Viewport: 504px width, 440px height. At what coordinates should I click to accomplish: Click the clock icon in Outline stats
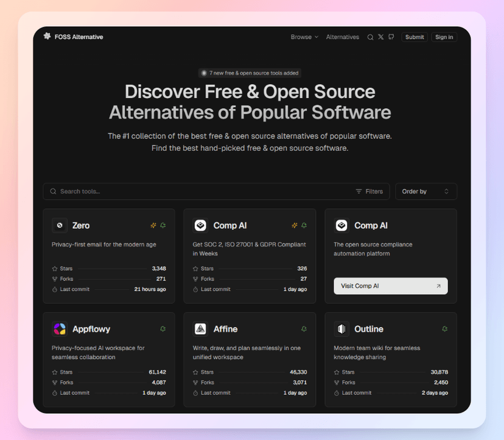click(337, 393)
